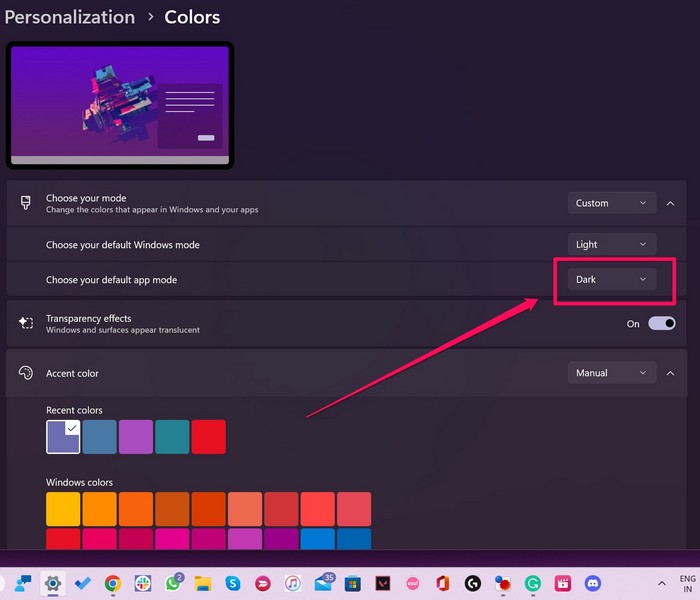Open the Accent color Manual dropdown
Image resolution: width=700 pixels, height=600 pixels.
pyautogui.click(x=611, y=373)
